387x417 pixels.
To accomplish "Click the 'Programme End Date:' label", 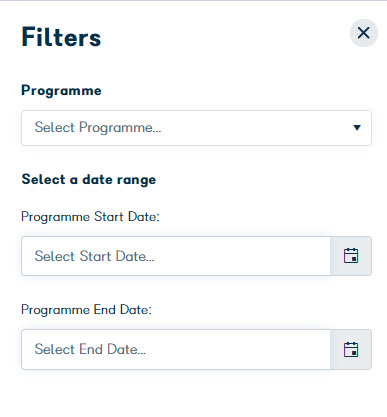I will (x=86, y=310).
